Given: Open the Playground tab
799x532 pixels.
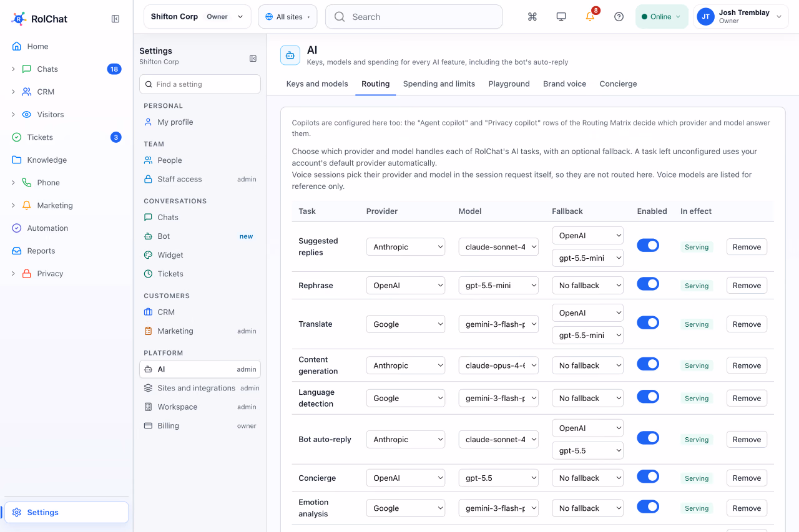Looking at the screenshot, I should 509,84.
